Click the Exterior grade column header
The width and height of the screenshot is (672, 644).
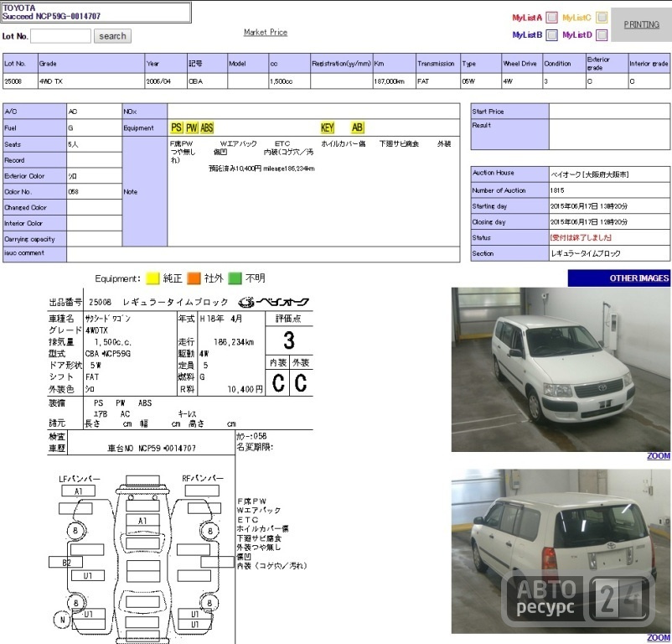(607, 64)
